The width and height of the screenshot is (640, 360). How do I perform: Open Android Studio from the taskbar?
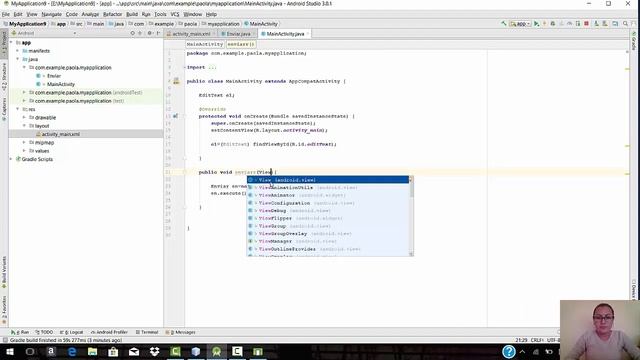(x=216, y=351)
